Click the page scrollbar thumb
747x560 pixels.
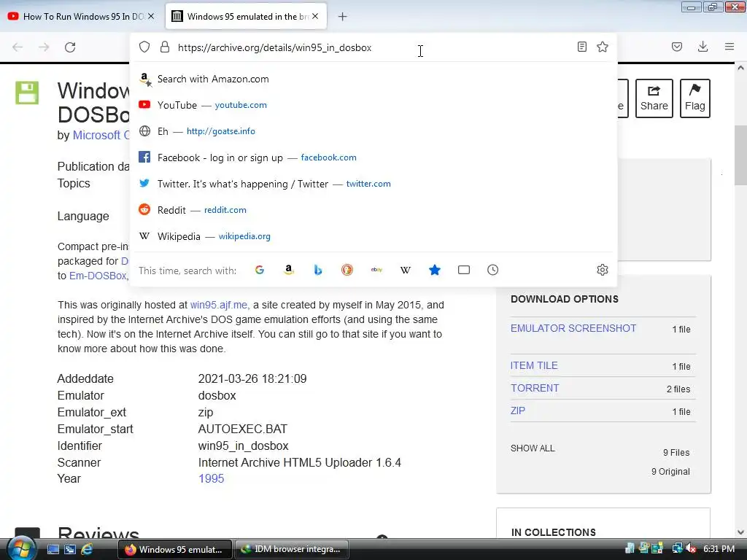pos(740,155)
